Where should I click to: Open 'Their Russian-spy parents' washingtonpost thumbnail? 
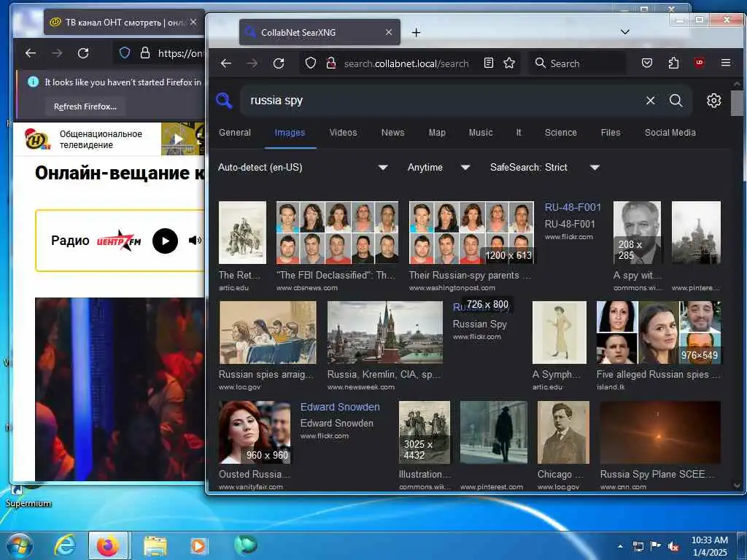[472, 233]
